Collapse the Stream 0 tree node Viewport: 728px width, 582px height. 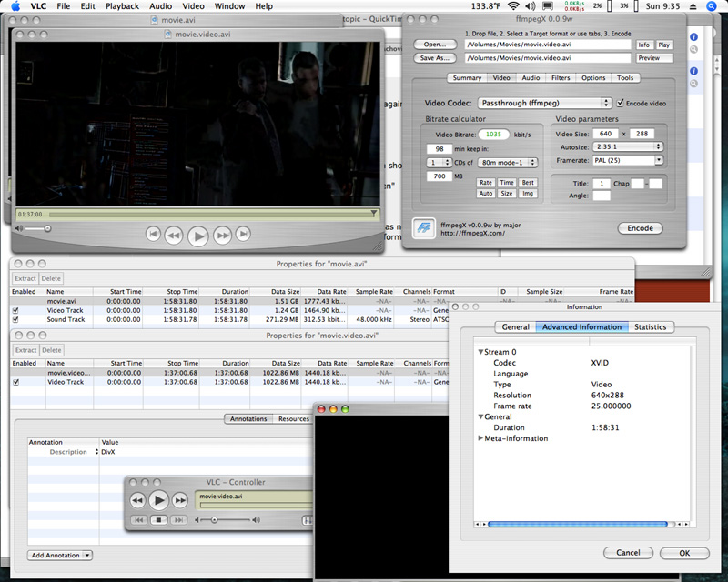tap(481, 352)
